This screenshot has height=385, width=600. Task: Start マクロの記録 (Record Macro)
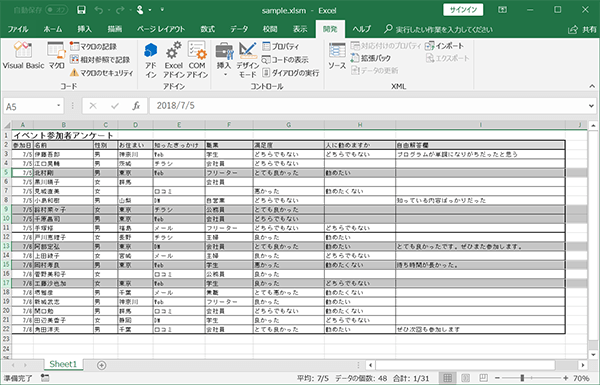93,46
